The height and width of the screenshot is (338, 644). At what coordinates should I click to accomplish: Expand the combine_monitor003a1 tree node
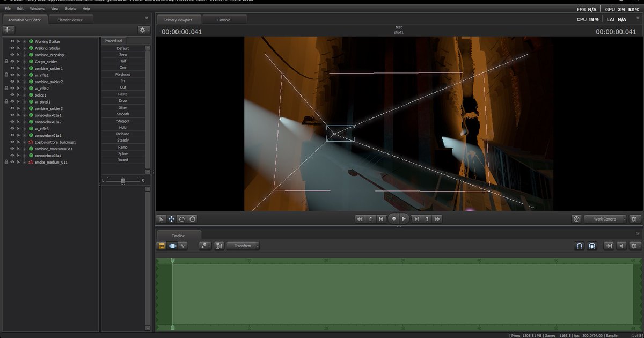pyautogui.click(x=24, y=149)
